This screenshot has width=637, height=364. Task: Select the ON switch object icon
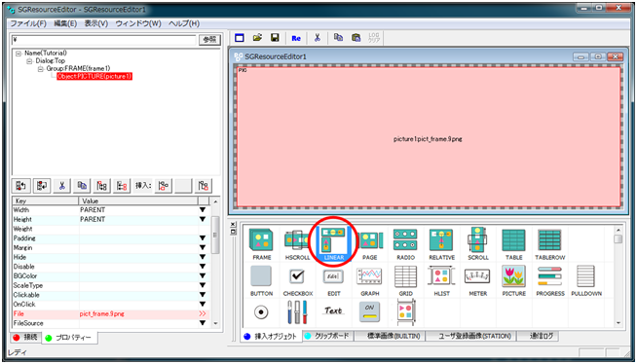click(370, 312)
